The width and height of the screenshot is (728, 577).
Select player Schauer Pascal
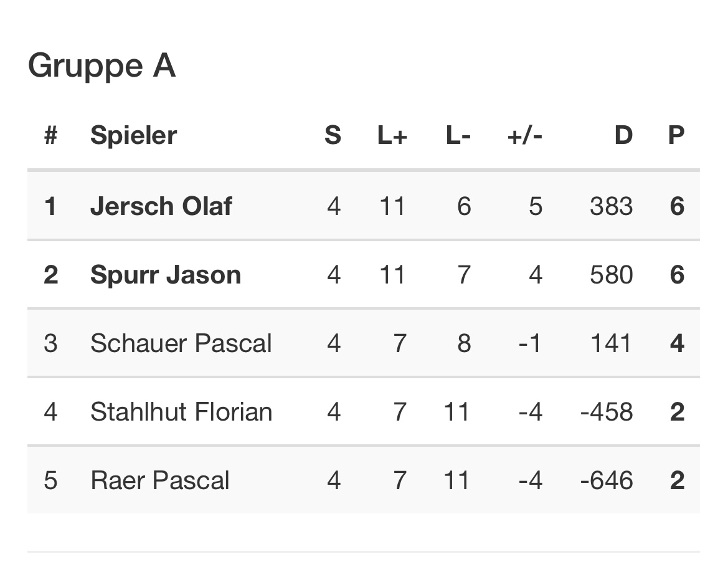tap(181, 343)
